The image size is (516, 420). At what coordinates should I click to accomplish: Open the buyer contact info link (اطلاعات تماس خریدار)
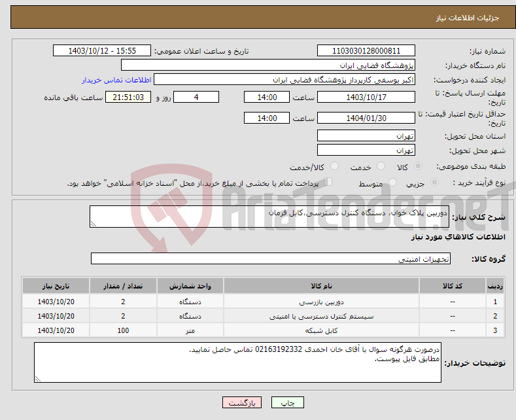[116, 80]
